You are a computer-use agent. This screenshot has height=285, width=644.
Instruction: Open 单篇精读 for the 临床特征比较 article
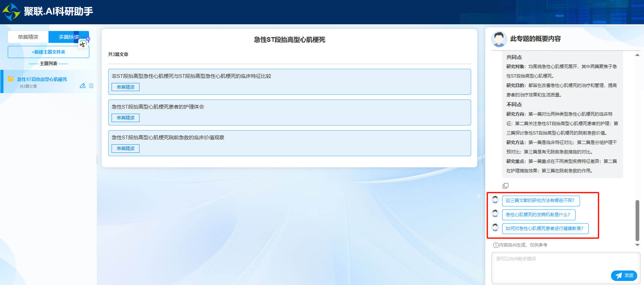(x=125, y=87)
